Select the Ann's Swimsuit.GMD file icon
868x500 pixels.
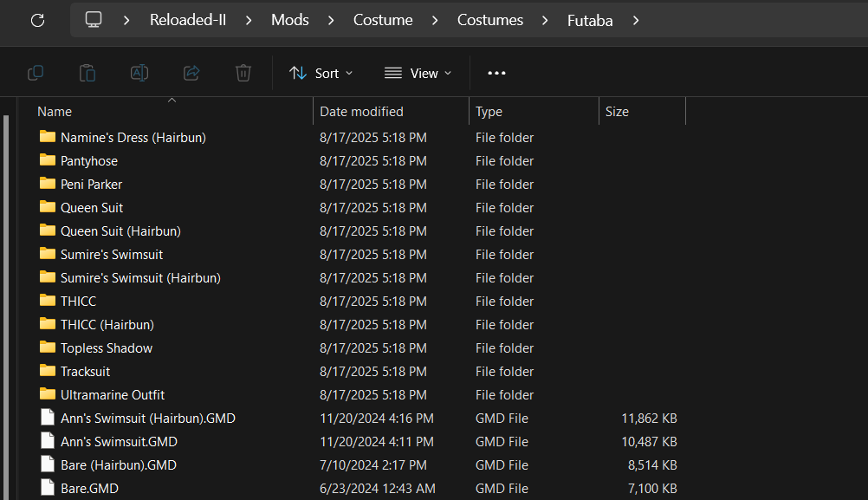[x=48, y=441]
